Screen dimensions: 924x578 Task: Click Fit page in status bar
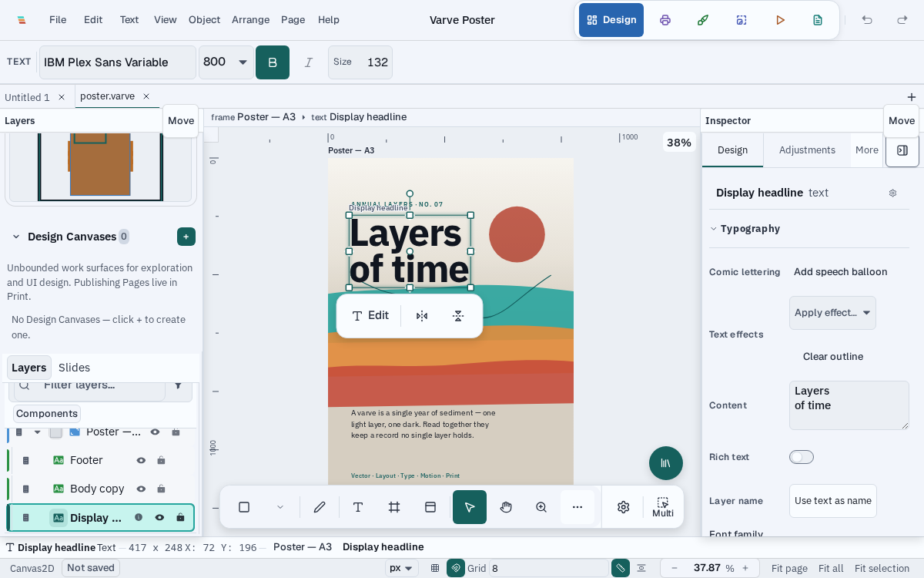coord(789,568)
